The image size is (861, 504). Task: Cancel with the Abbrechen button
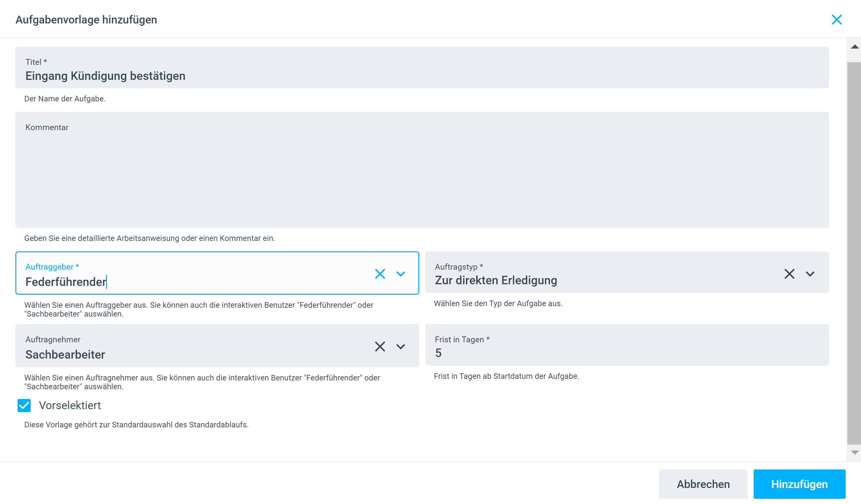coord(703,484)
